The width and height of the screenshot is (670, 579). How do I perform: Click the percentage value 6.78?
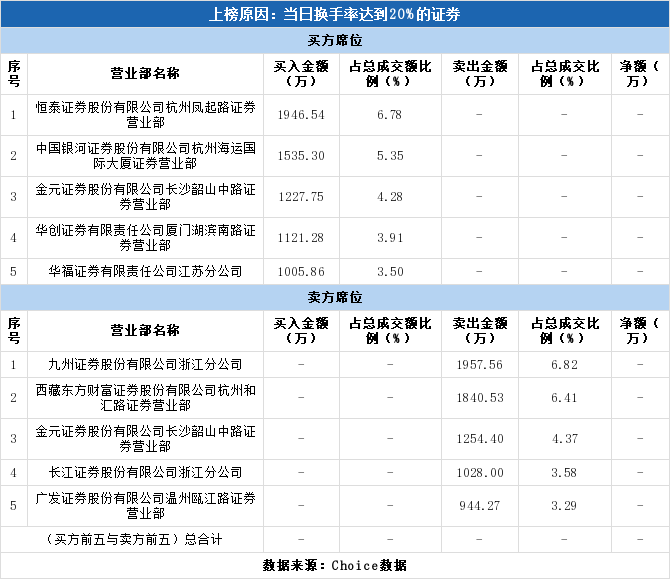(x=390, y=115)
